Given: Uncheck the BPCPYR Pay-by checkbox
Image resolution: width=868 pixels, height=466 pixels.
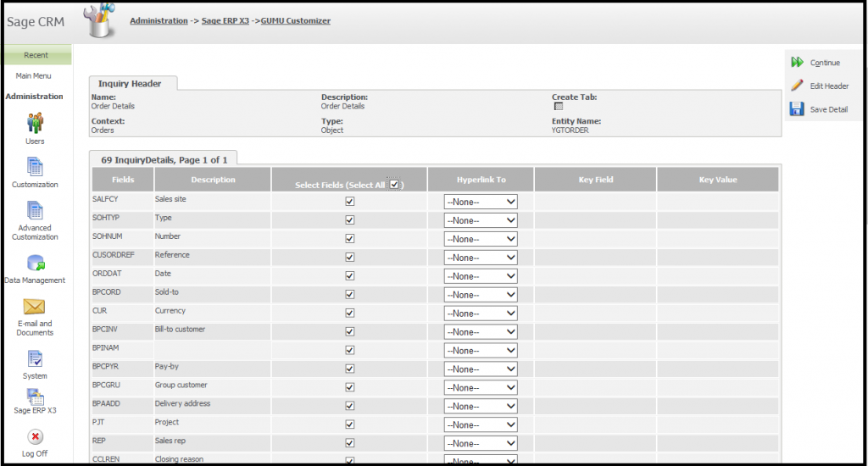Looking at the screenshot, I should coord(350,369).
